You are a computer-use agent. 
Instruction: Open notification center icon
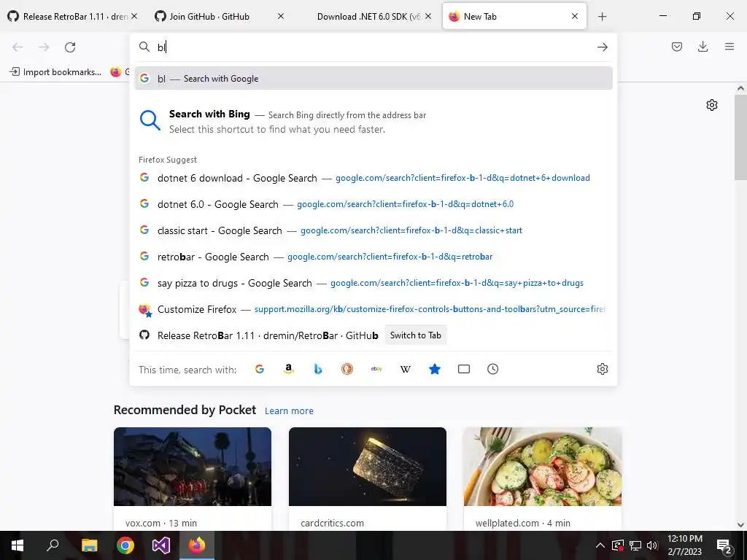724,545
